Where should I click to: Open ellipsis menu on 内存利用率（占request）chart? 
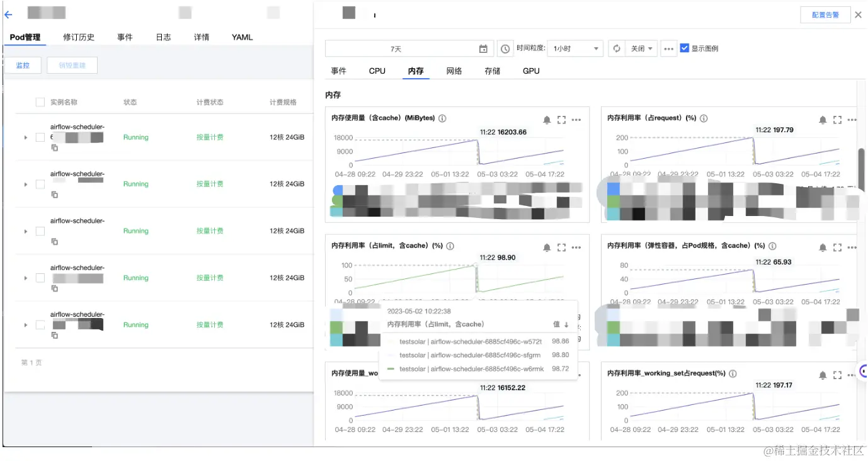tap(852, 120)
